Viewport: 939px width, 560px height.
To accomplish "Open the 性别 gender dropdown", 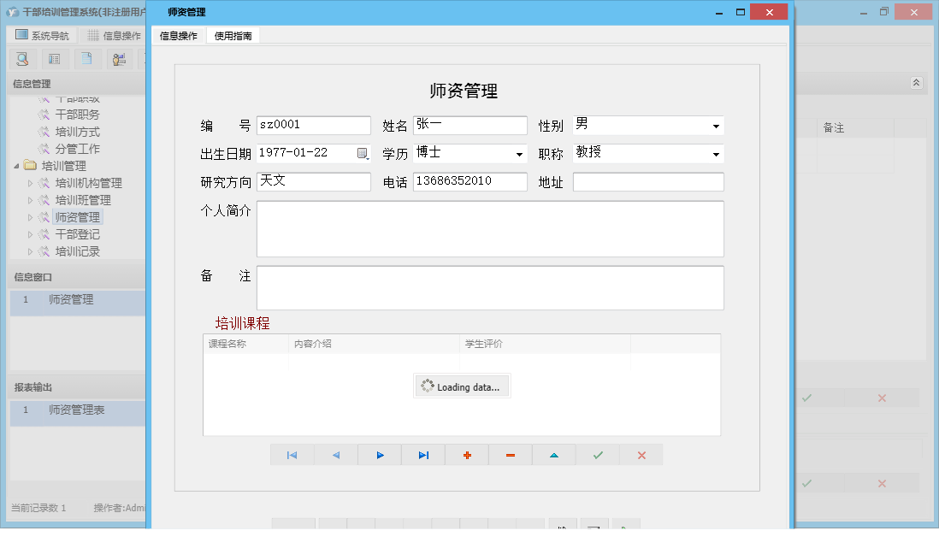I will (x=715, y=125).
